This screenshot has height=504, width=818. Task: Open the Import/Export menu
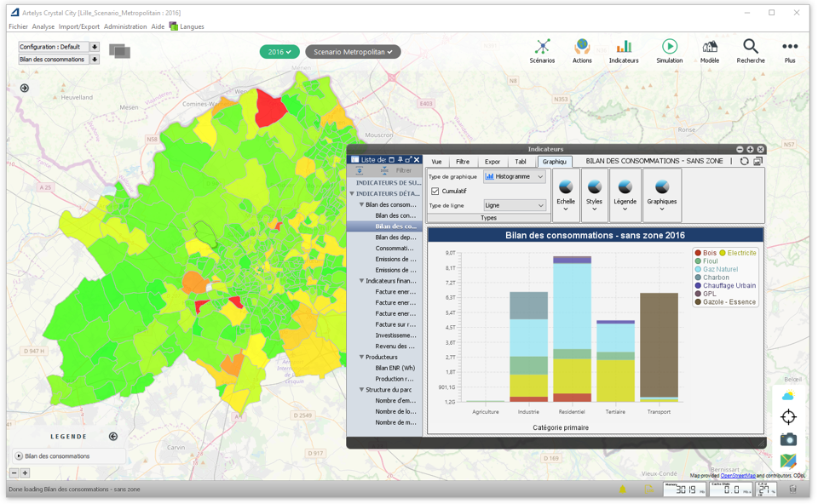point(78,26)
